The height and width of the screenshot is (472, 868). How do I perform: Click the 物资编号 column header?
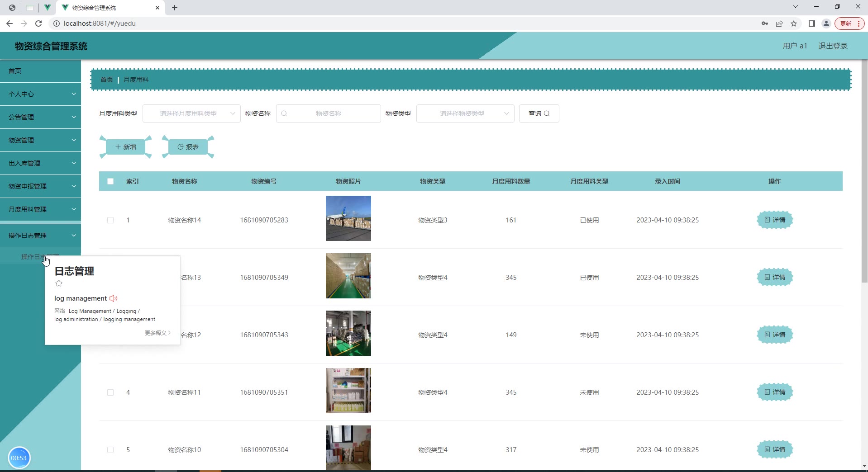click(x=264, y=181)
